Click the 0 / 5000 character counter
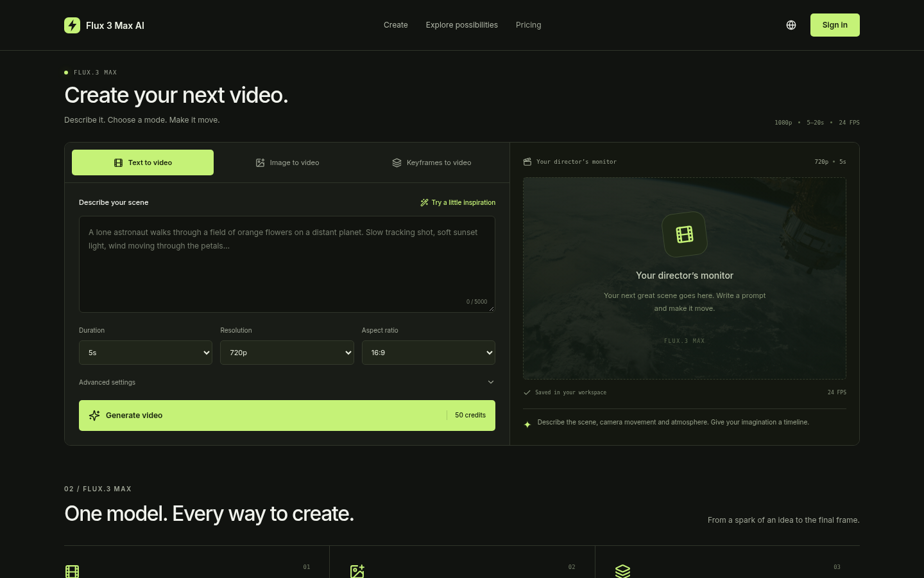Viewport: 924px width, 578px height. click(477, 302)
